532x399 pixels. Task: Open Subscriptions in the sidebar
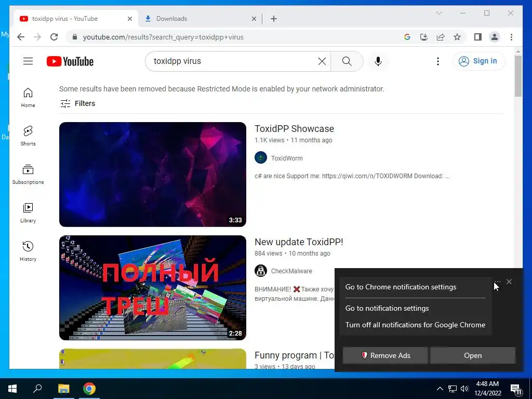(28, 175)
